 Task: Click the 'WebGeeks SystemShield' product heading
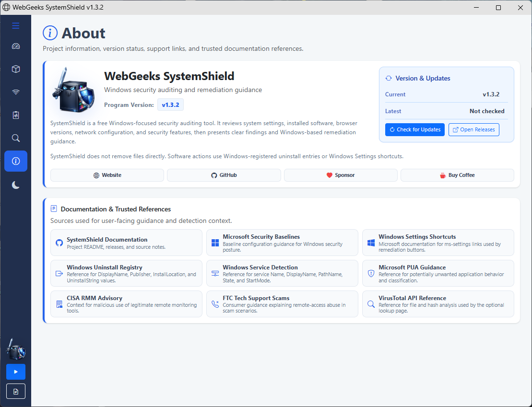click(169, 76)
